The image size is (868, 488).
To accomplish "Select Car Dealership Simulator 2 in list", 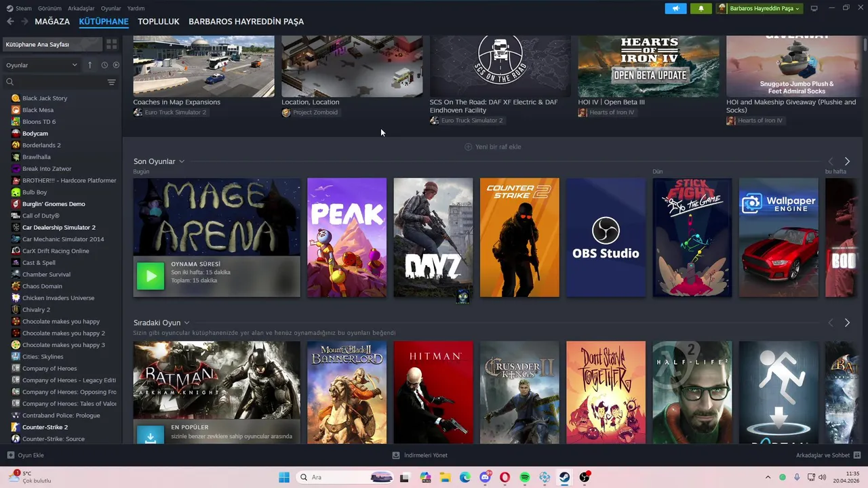I will 59,227.
